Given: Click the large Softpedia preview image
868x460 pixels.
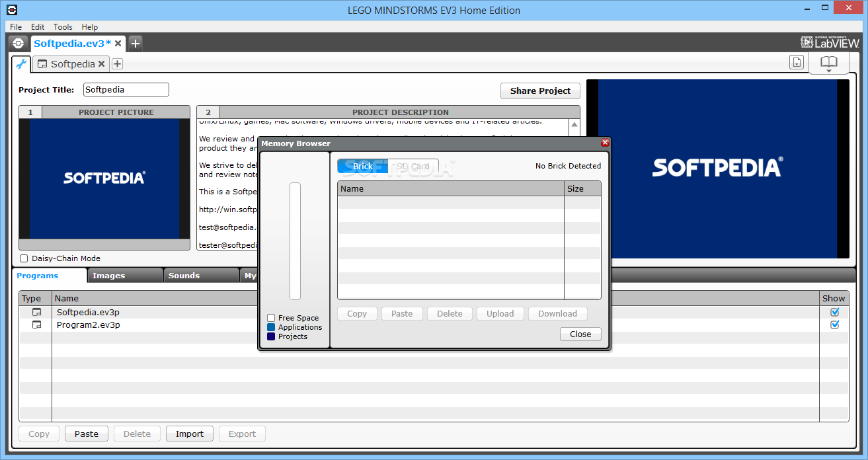Looking at the screenshot, I should pos(717,169).
